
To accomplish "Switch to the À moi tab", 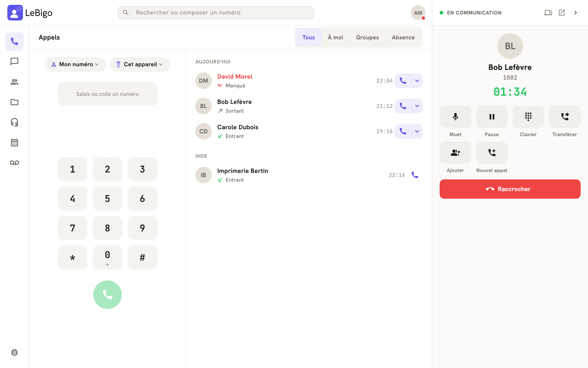I will point(335,37).
